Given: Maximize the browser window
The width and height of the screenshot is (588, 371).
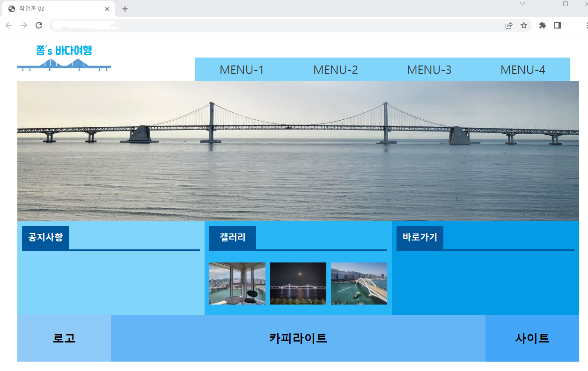Looking at the screenshot, I should pyautogui.click(x=566, y=4).
